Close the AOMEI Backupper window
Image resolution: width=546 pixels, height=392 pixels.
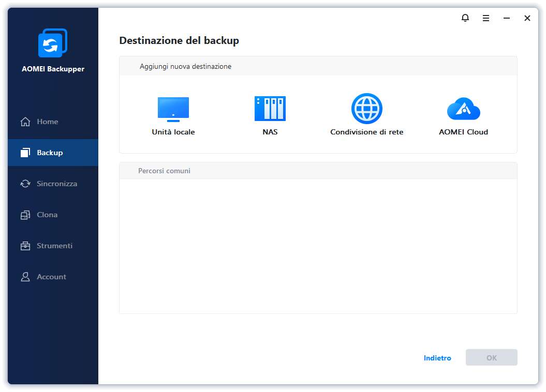(x=527, y=18)
